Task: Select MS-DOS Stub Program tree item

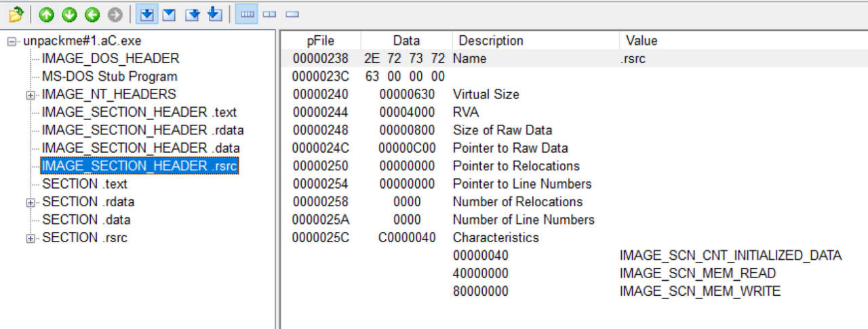Action: [110, 77]
